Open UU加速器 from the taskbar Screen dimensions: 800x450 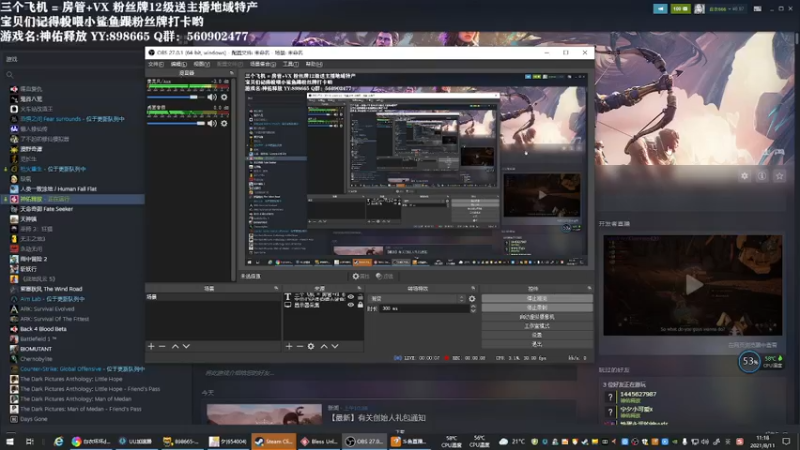135,441
